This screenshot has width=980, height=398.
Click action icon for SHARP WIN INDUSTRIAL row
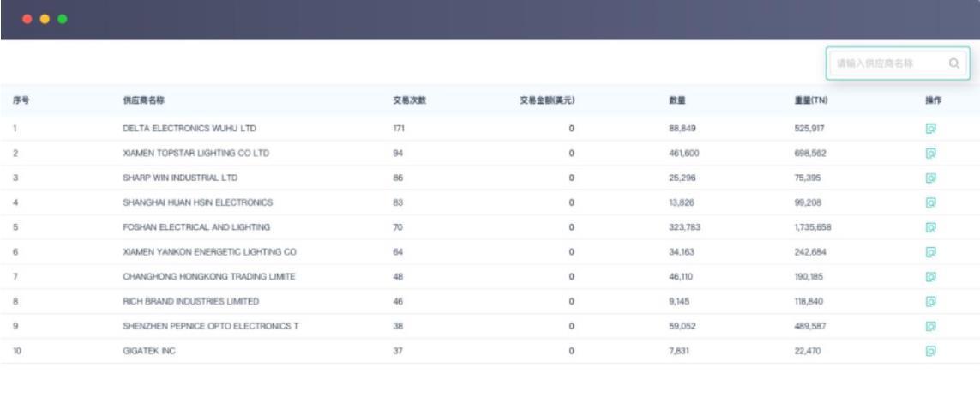coord(930,178)
